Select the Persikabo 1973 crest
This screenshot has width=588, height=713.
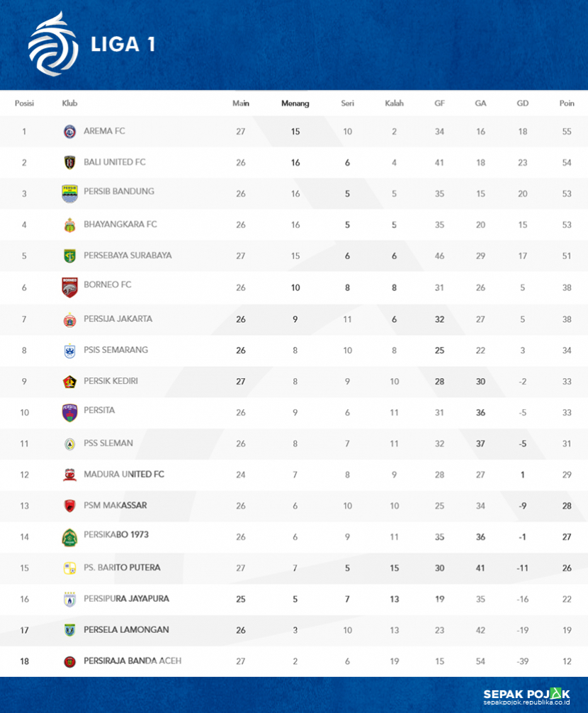point(69,537)
